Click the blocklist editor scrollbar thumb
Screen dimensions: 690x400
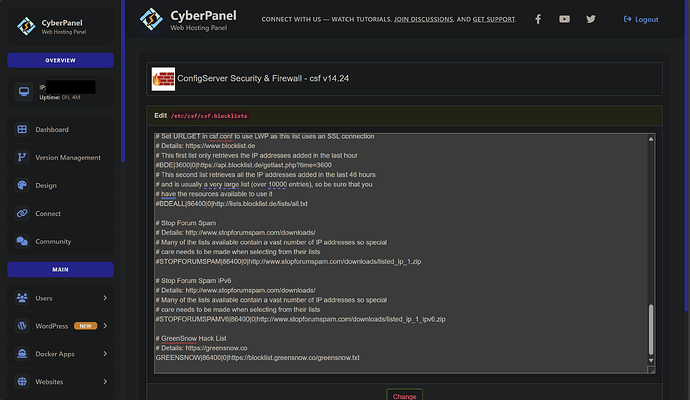651,329
